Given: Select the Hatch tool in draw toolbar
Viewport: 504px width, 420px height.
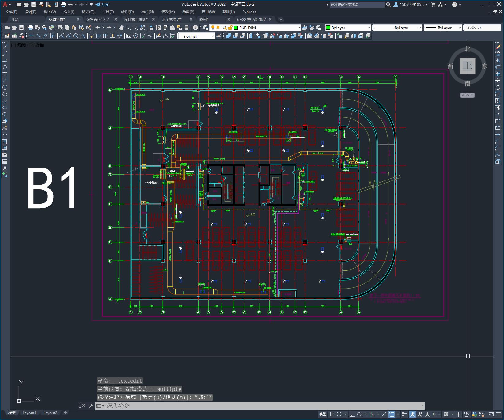Looking at the screenshot, I should [x=5, y=141].
